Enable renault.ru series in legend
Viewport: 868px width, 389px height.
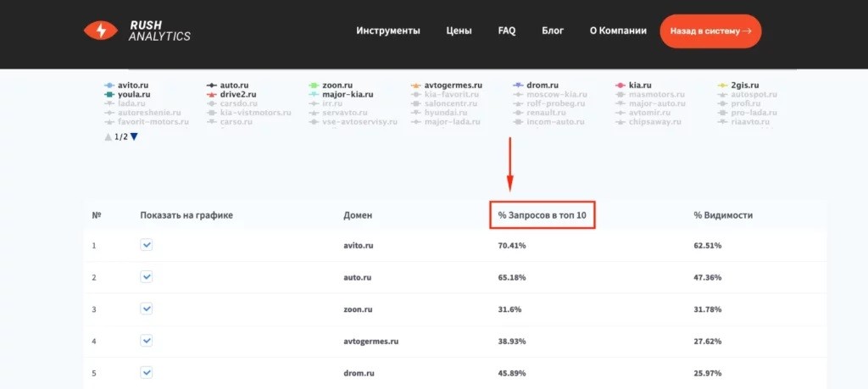coord(541,113)
